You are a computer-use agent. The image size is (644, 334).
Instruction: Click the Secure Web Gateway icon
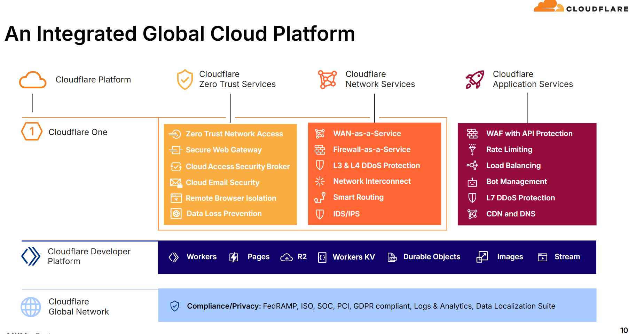click(175, 150)
